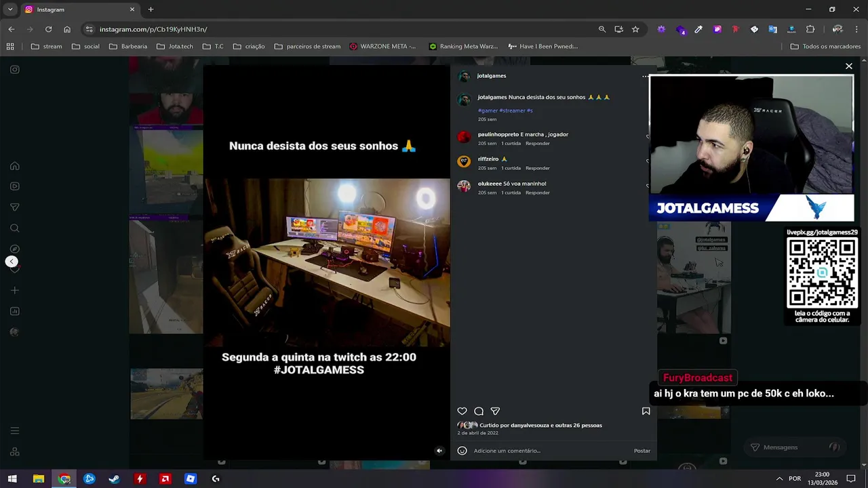Click 'Responder' under olukeeee's comment

pos(538,192)
